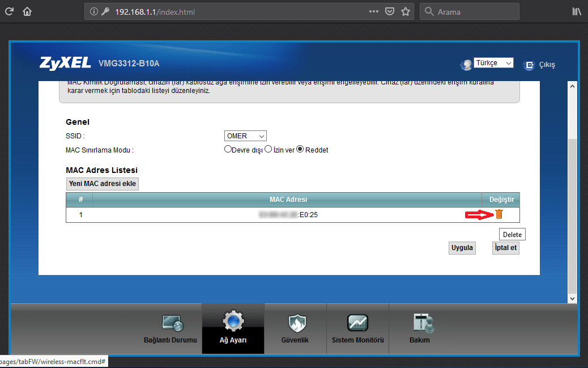Reload the page with the refresh icon
Screen dimensions: 588x368
click(10, 12)
